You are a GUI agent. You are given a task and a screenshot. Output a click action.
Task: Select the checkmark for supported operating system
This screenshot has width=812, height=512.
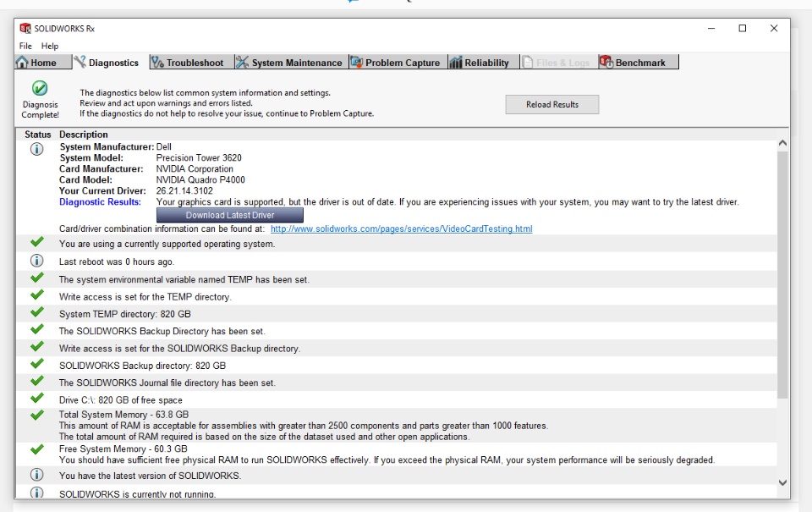point(36,242)
